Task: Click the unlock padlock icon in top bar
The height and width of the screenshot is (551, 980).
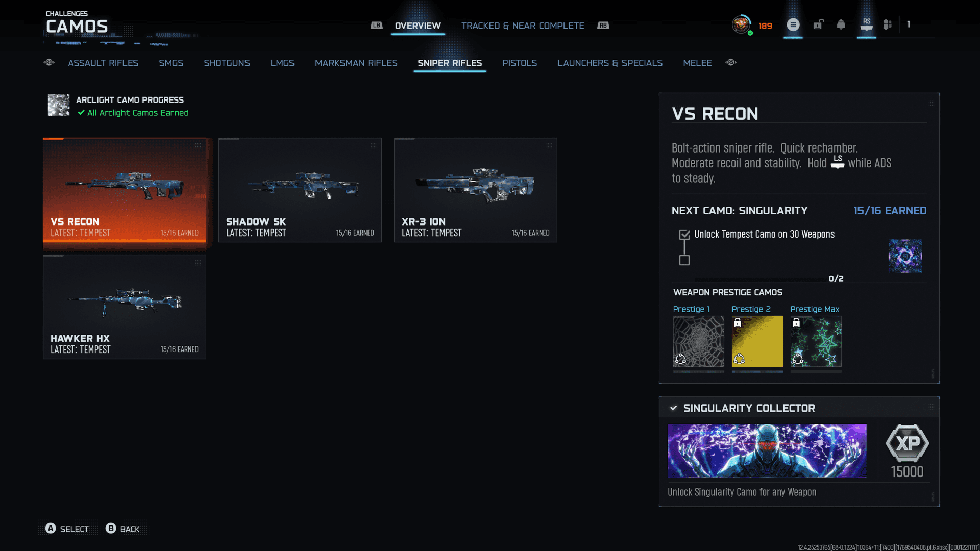Action: click(818, 24)
